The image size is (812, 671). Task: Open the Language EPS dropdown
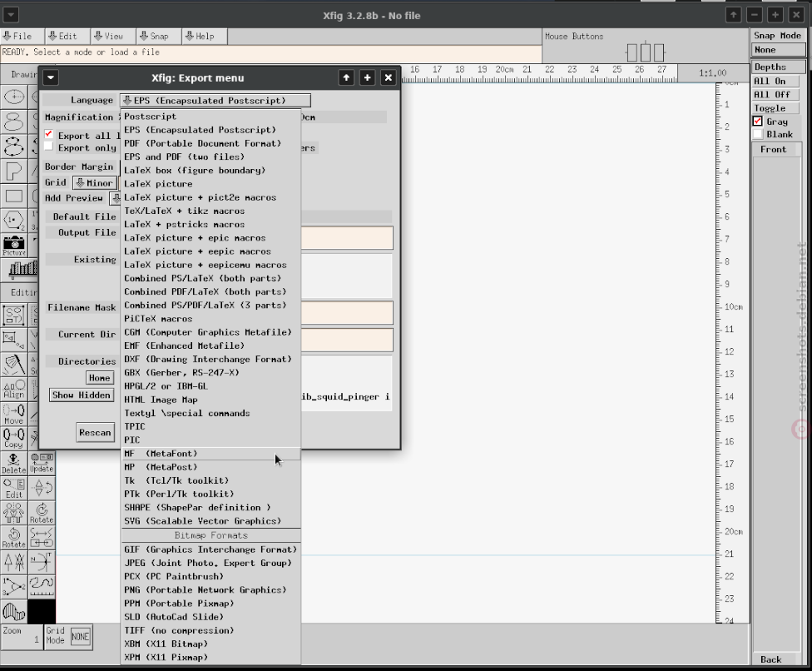pyautogui.click(x=215, y=101)
